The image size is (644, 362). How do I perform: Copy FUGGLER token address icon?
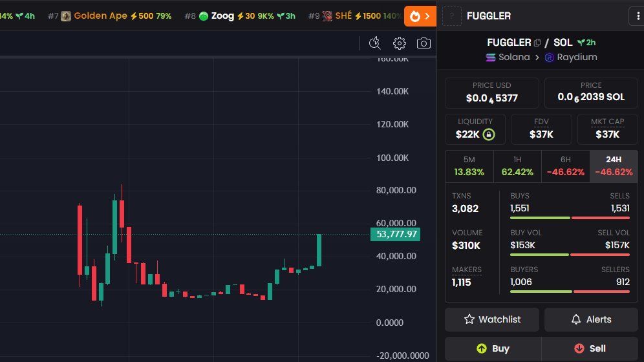tap(537, 43)
